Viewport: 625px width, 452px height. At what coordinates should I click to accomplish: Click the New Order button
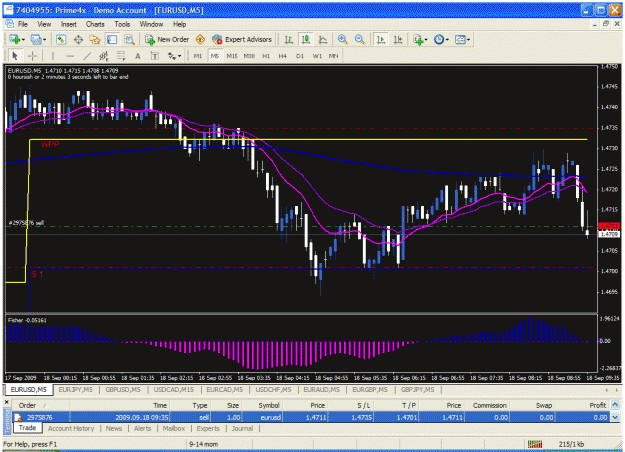[167, 39]
